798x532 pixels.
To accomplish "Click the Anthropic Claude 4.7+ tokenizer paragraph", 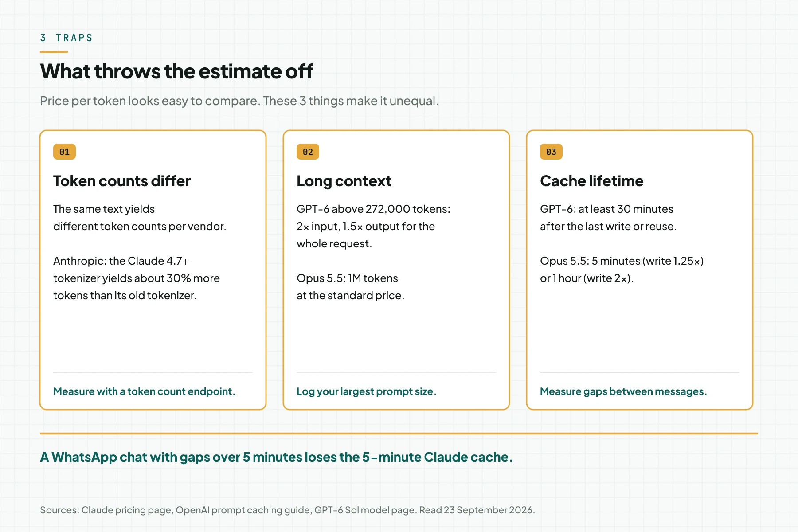I will 137,278.
